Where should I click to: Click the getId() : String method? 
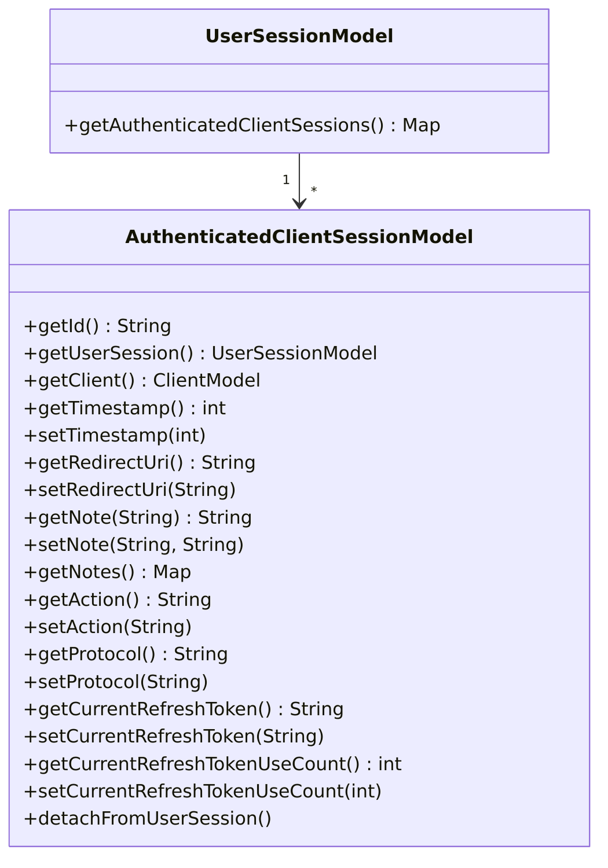coord(97,326)
